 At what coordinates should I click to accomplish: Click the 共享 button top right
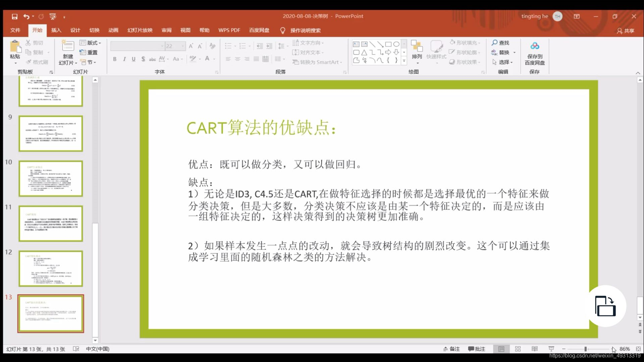pyautogui.click(x=628, y=31)
